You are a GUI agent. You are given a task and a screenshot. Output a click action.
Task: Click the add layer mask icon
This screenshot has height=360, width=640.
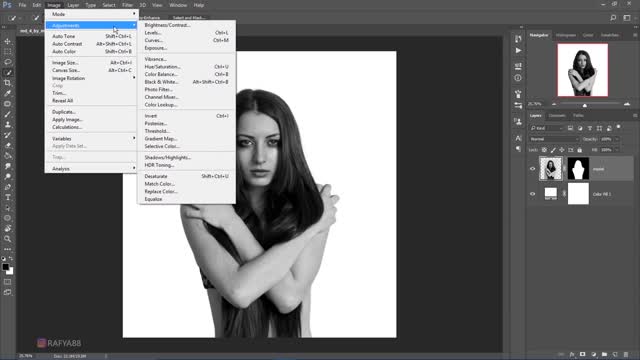[x=582, y=354]
